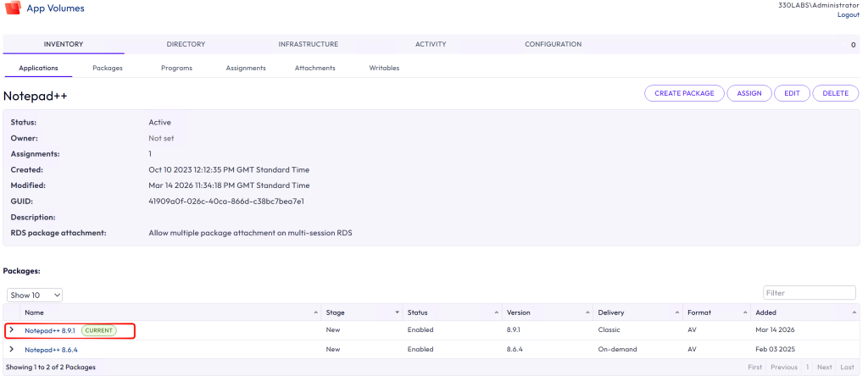Click the 330LABS\Administrator username text

coord(819,5)
